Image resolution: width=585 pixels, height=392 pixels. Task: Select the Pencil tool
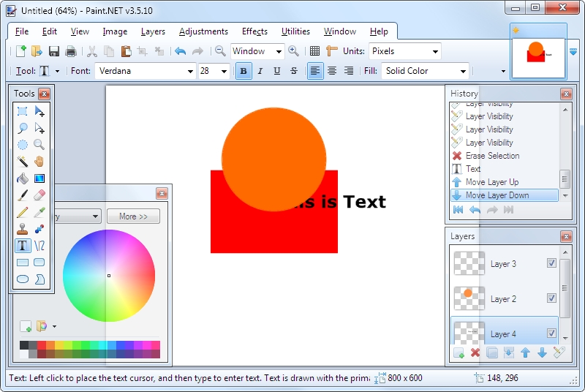pos(23,212)
